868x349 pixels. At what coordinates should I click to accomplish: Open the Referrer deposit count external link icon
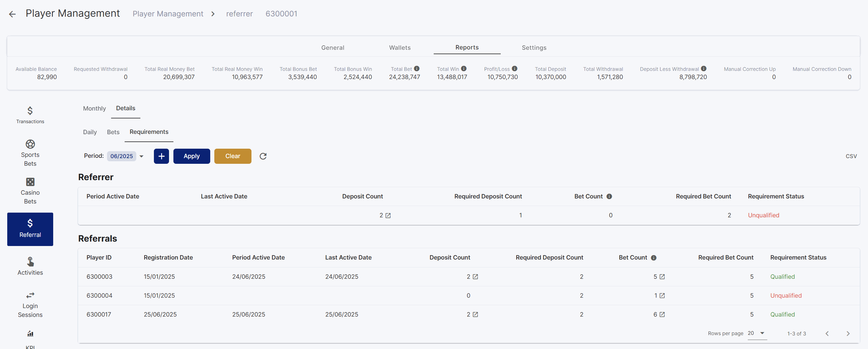pyautogui.click(x=388, y=215)
